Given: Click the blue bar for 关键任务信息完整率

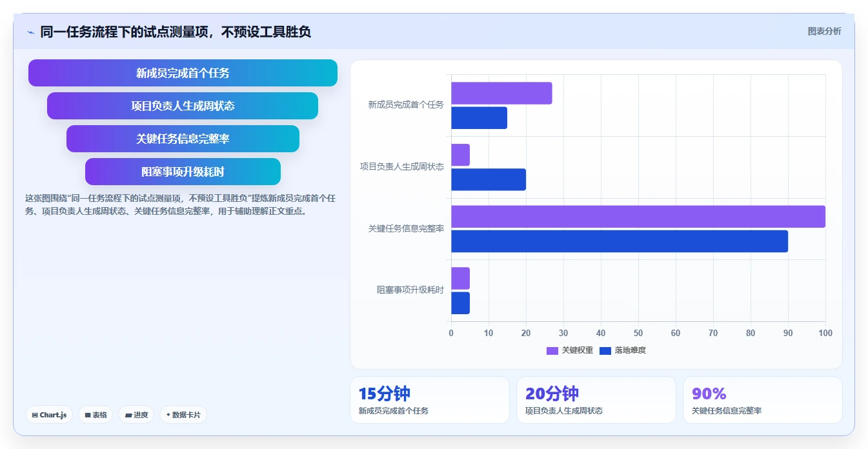Looking at the screenshot, I should click(620, 241).
